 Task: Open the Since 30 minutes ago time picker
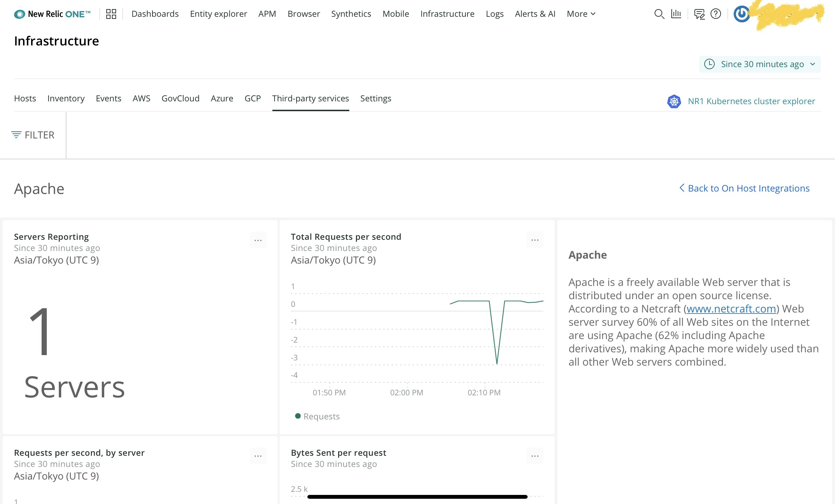759,64
